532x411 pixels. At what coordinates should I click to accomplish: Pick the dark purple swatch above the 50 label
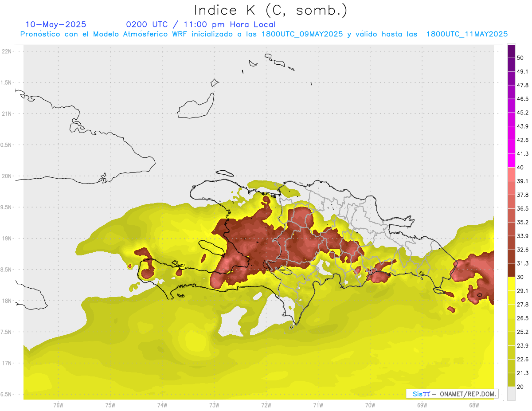[511, 51]
